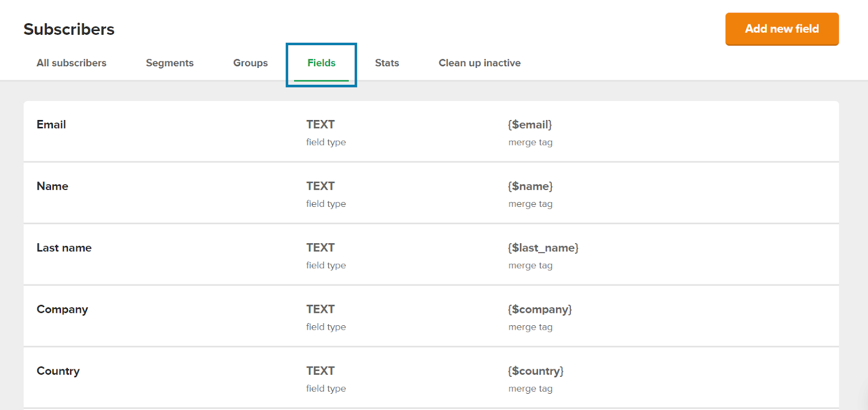Switch to the Segments tab
Viewport: 868px width, 410px height.
(x=170, y=63)
